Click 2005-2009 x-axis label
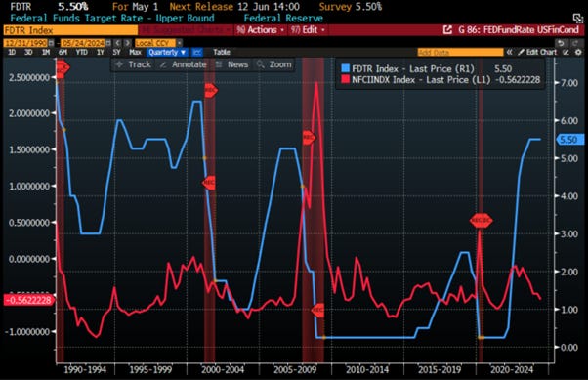This screenshot has height=380, width=588. 295,370
